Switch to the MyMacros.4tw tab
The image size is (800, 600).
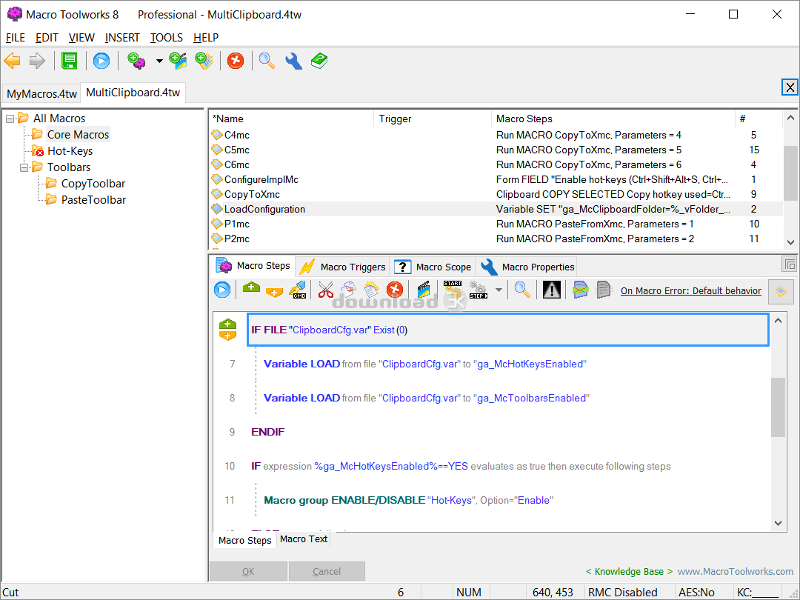click(x=41, y=94)
